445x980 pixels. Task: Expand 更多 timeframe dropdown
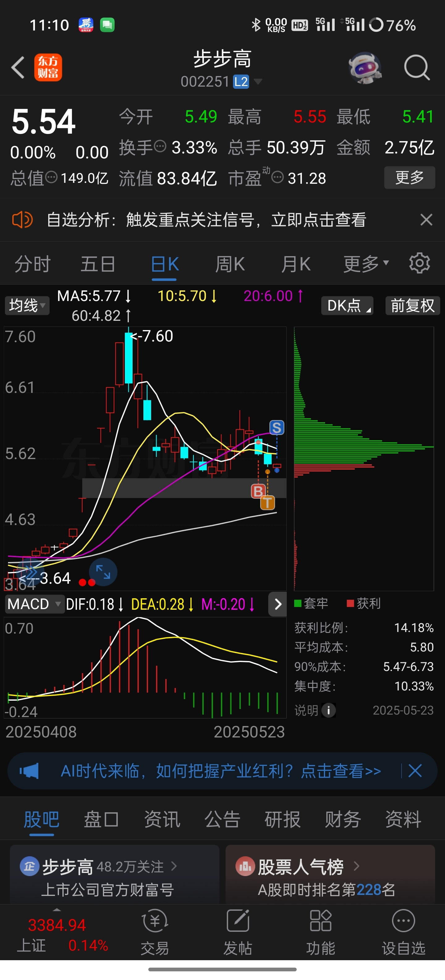(x=366, y=264)
